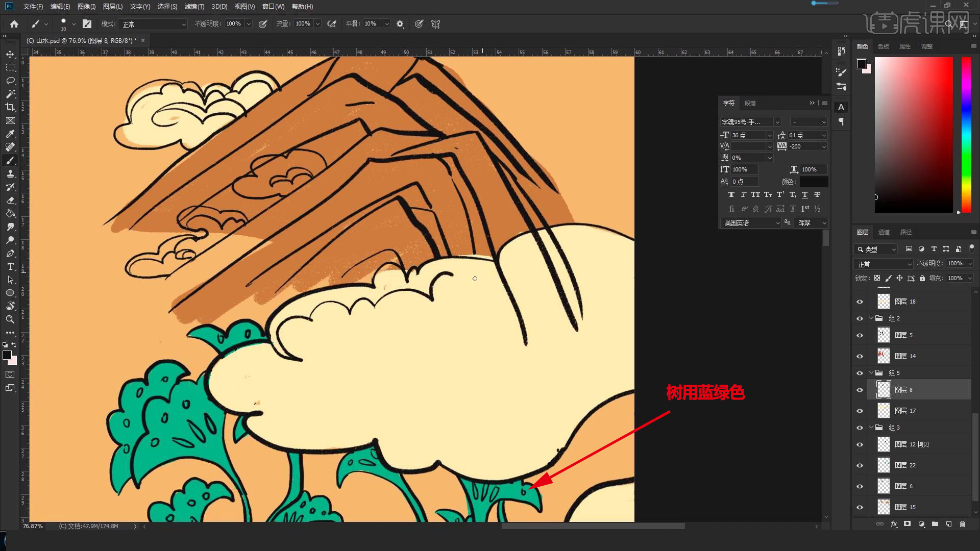Select the Move tool
The height and width of the screenshot is (551, 980).
tap(10, 54)
